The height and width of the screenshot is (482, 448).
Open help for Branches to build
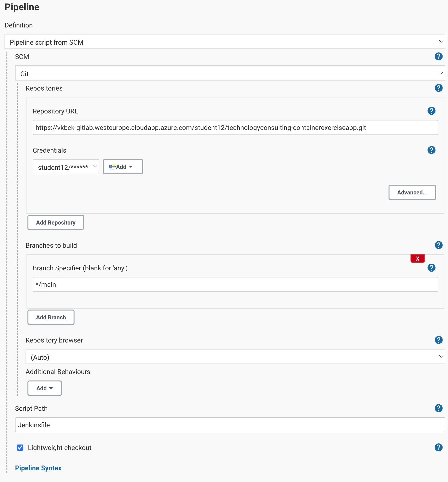(438, 245)
